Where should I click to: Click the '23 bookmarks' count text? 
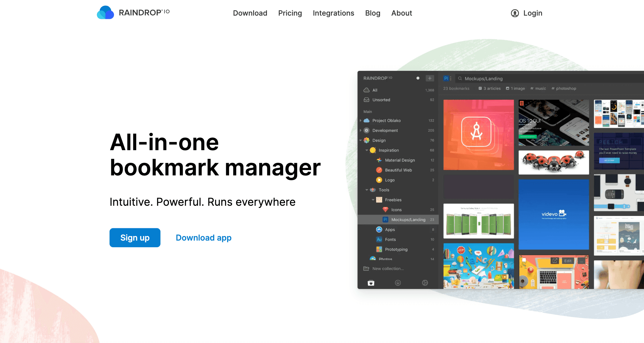click(x=456, y=88)
